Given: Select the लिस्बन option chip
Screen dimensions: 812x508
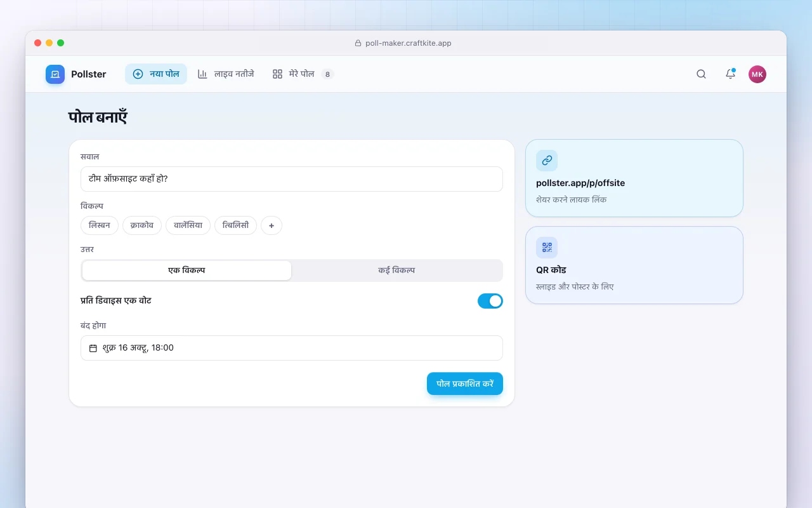Looking at the screenshot, I should [100, 225].
